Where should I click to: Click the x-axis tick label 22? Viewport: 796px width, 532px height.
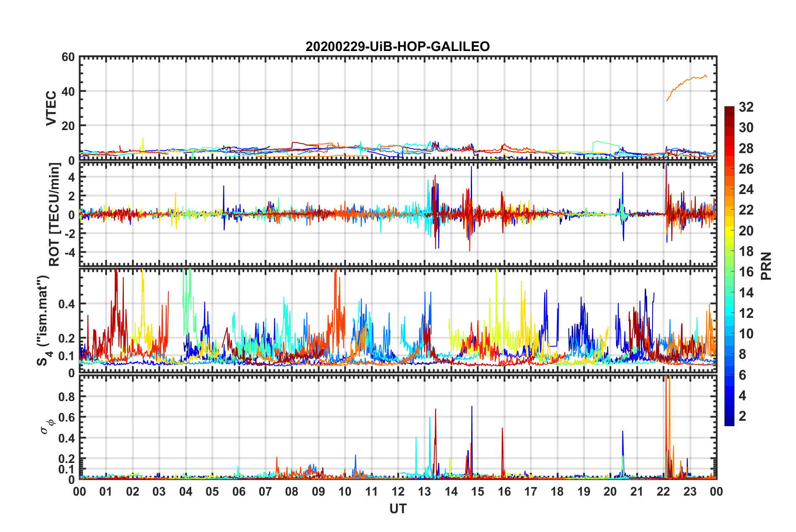[663, 491]
